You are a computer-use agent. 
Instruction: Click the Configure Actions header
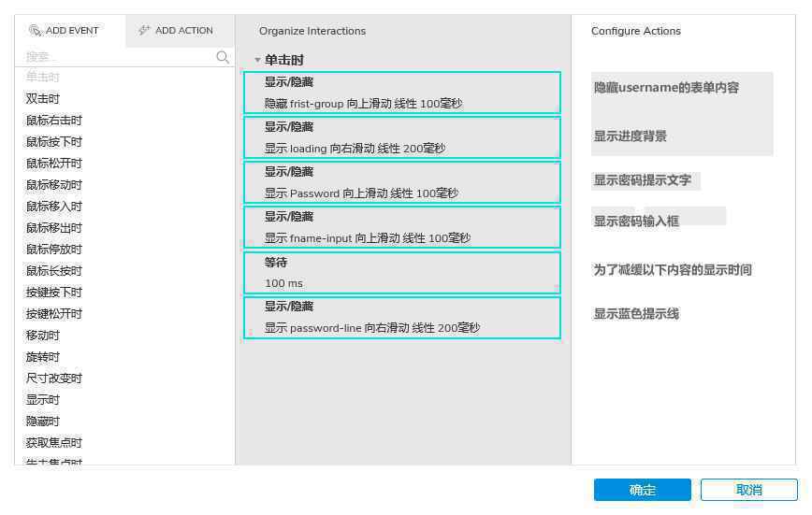[636, 31]
